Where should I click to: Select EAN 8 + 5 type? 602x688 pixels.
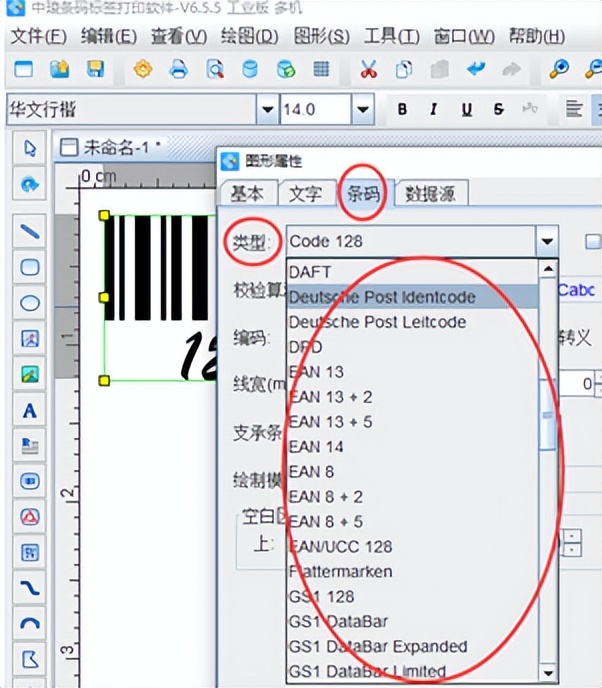click(x=412, y=522)
